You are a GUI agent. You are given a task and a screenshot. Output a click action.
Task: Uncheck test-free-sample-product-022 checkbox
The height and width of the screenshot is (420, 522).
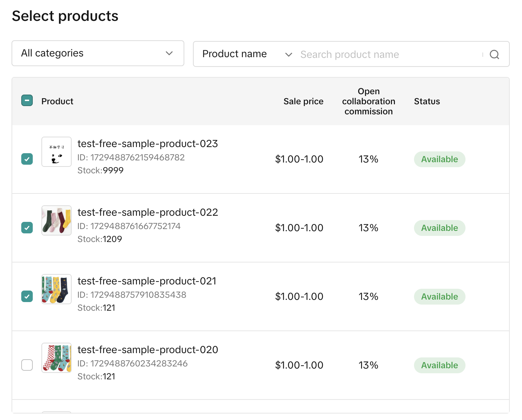pos(27,228)
